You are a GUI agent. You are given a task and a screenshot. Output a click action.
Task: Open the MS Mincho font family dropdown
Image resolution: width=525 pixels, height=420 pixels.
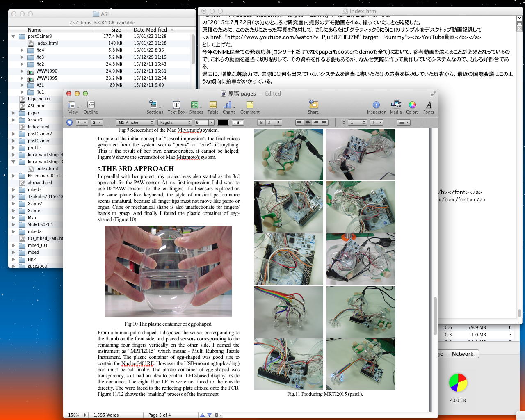click(135, 122)
